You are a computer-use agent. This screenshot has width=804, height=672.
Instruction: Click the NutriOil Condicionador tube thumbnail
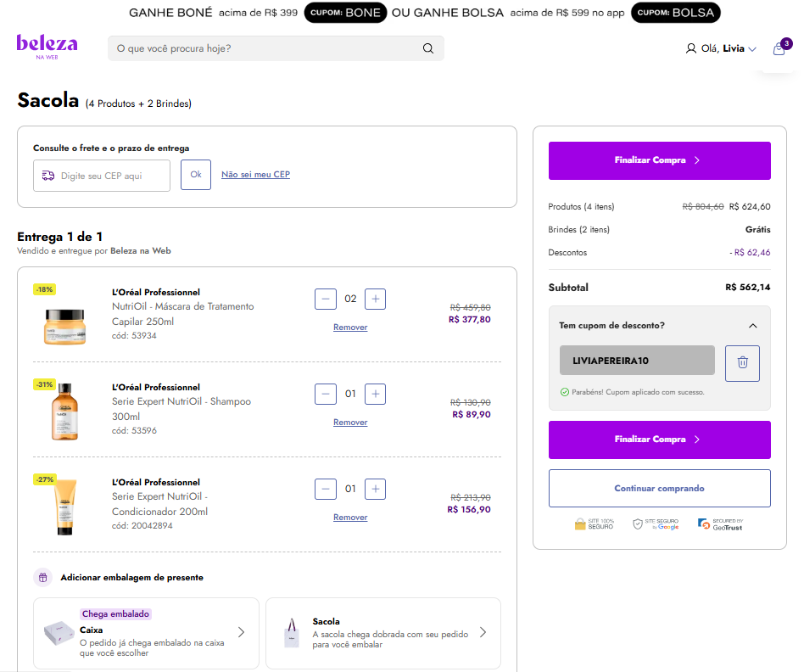[65, 507]
